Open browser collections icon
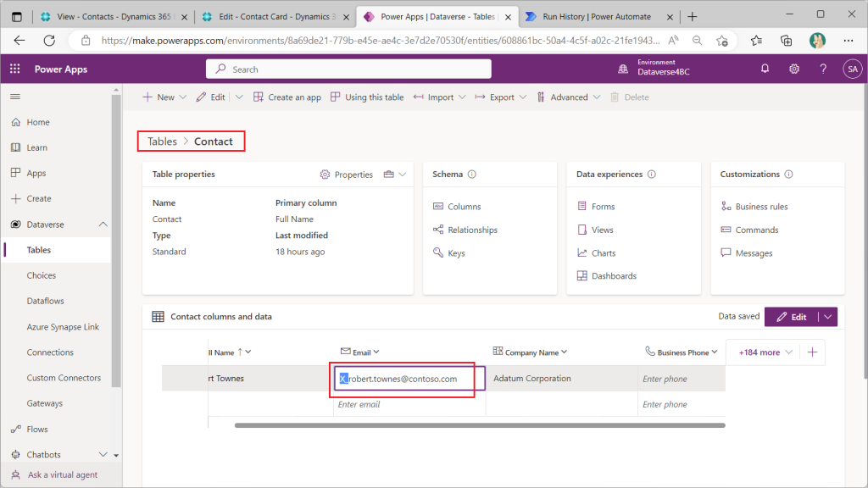868x488 pixels. [786, 41]
